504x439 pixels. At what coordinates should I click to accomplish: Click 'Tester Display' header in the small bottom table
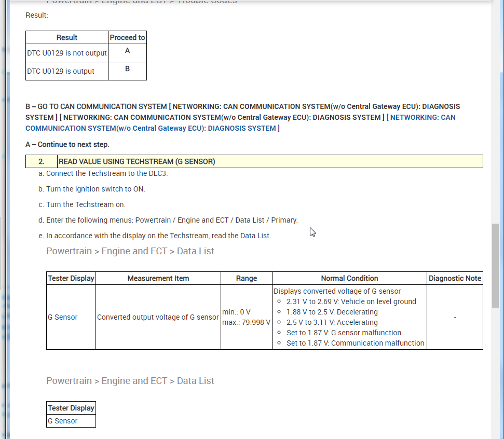point(71,408)
